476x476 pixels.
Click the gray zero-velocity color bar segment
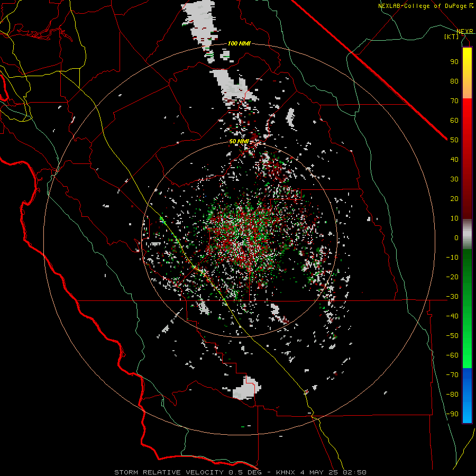coord(467,234)
